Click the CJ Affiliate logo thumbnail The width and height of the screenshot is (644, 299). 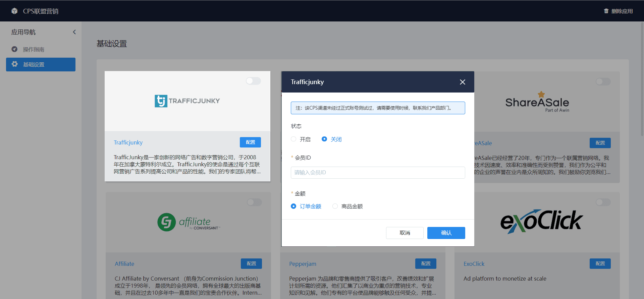pyautogui.click(x=189, y=222)
